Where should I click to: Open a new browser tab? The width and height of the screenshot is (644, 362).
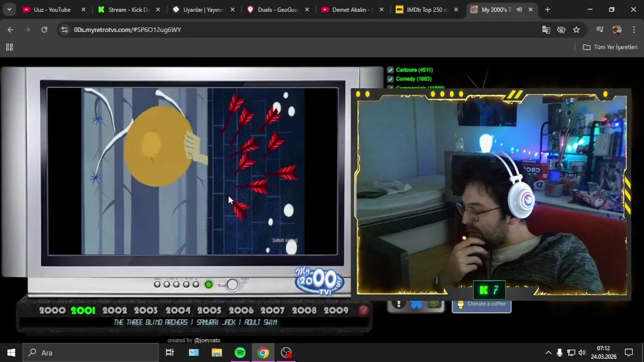547,10
